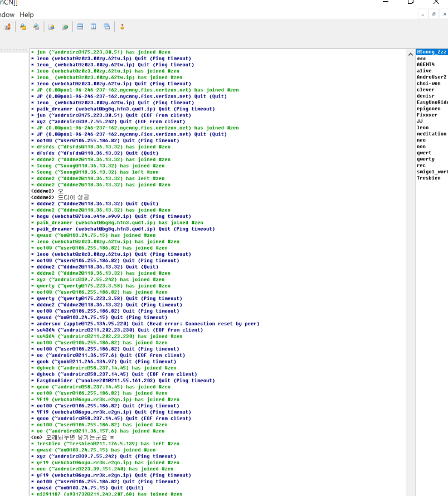The height and width of the screenshot is (496, 448).
Task: Click the 'dyhvch has joined #zen' line
Action: point(104,368)
